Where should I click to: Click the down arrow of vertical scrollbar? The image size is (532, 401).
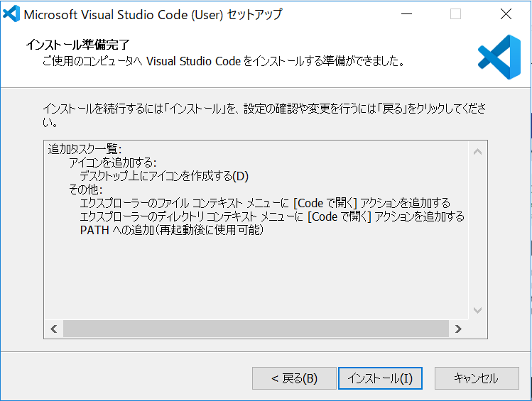point(478,310)
